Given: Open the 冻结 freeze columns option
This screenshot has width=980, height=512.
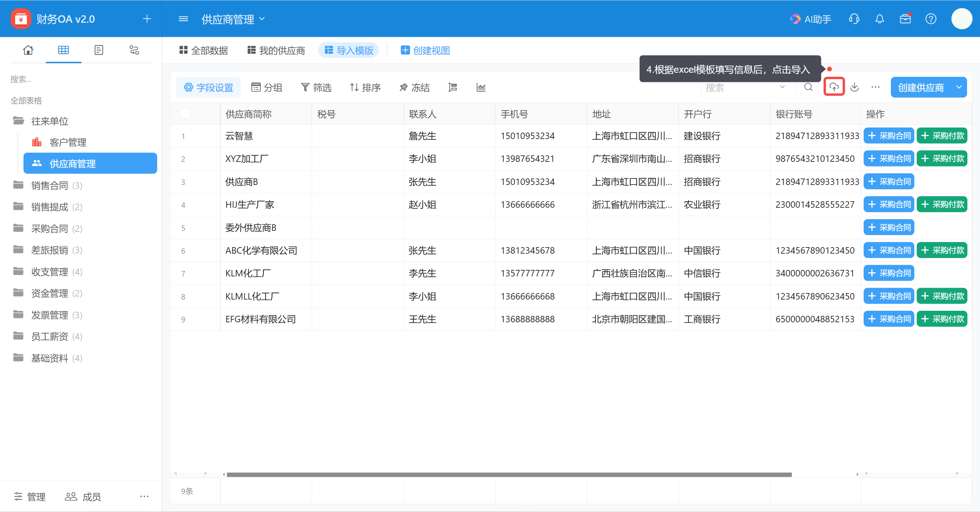Looking at the screenshot, I should 414,87.
